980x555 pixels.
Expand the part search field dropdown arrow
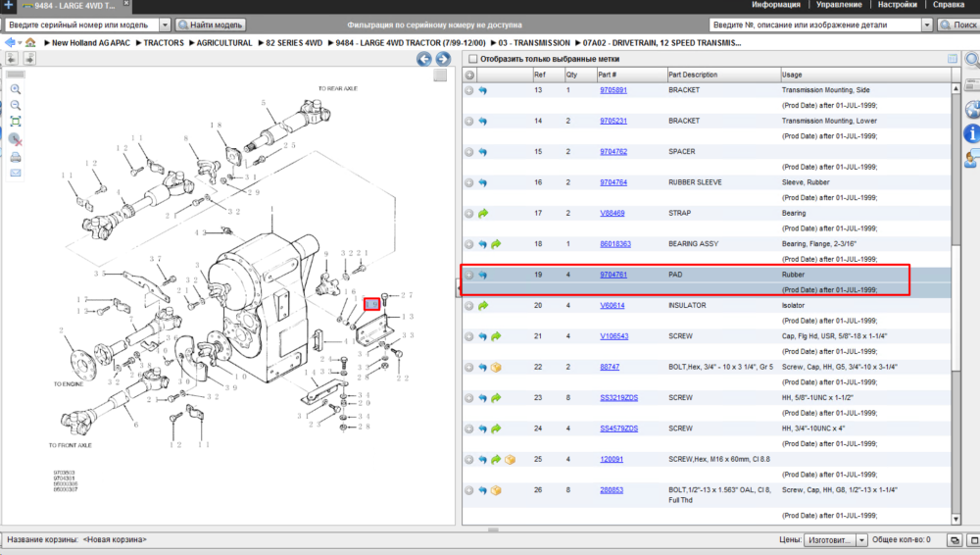click(927, 25)
